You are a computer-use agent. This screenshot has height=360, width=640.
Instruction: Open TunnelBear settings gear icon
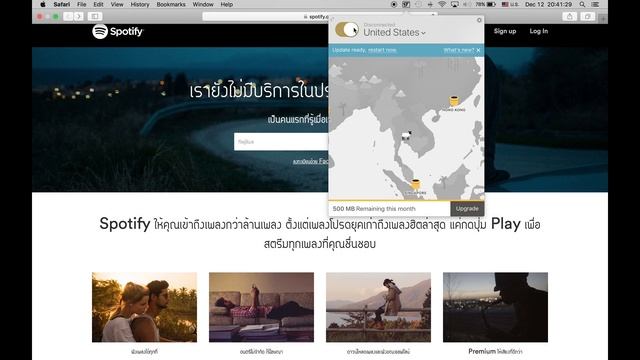click(479, 20)
